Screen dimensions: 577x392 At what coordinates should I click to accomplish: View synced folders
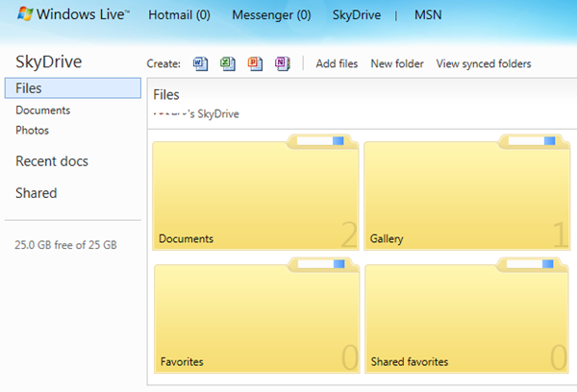(x=483, y=63)
